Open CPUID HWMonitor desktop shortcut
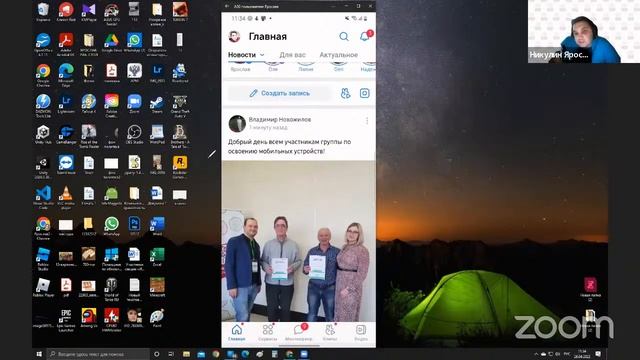The image size is (640, 360). (111, 320)
